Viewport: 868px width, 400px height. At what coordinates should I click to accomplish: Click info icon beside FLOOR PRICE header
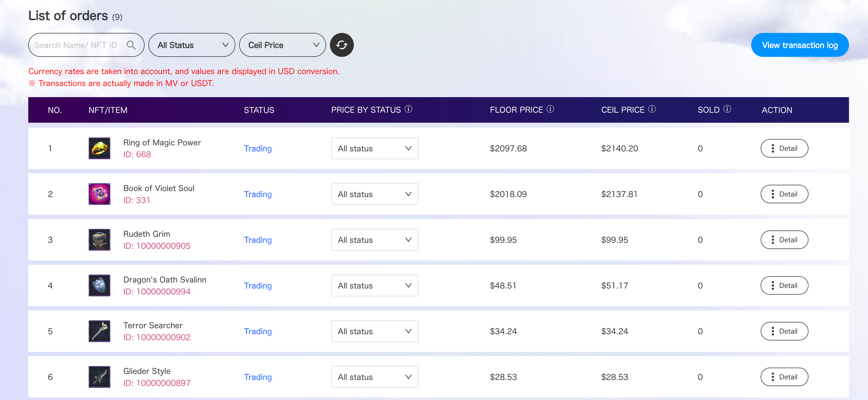550,109
